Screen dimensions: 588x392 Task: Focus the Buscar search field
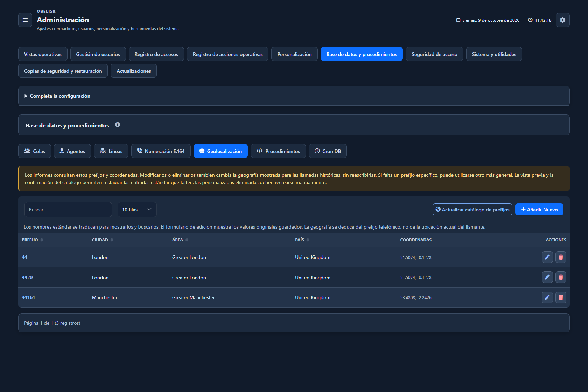click(68, 210)
